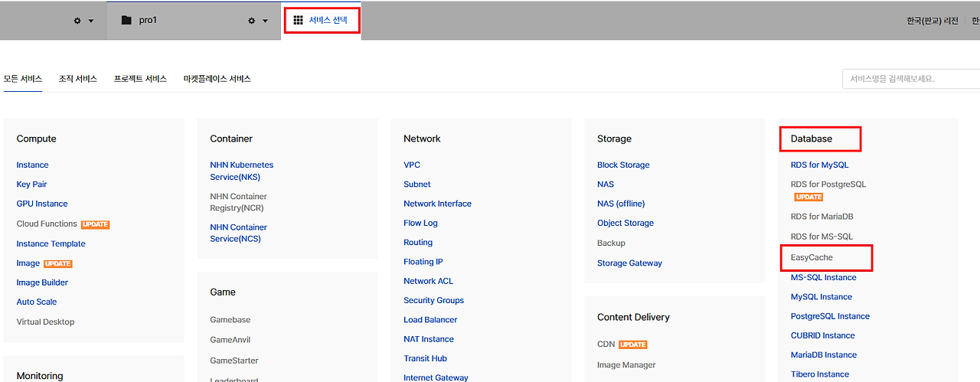Open Object Storage service
Viewport: 980px width, 382px height.
[626, 224]
